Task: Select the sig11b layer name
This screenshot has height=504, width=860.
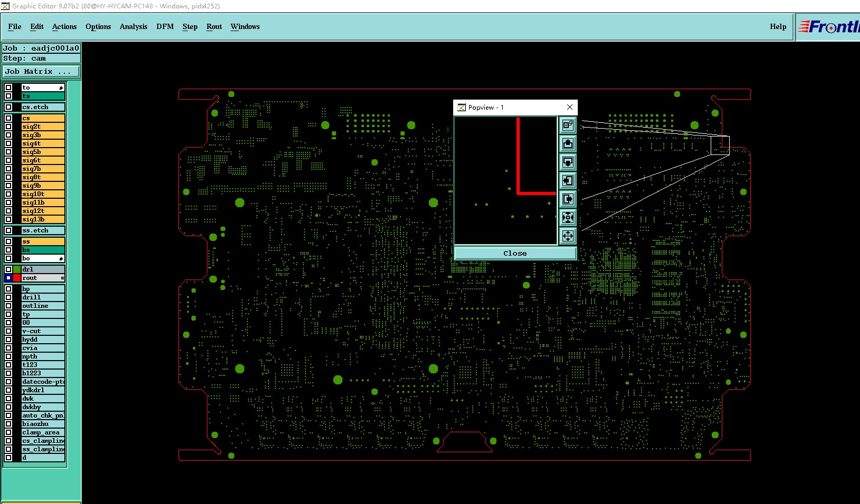Action: click(x=43, y=202)
